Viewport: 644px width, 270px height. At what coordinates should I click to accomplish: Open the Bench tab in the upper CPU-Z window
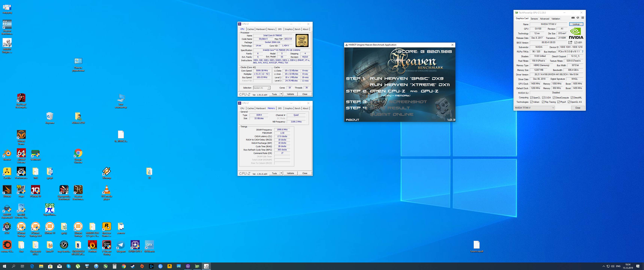click(297, 29)
